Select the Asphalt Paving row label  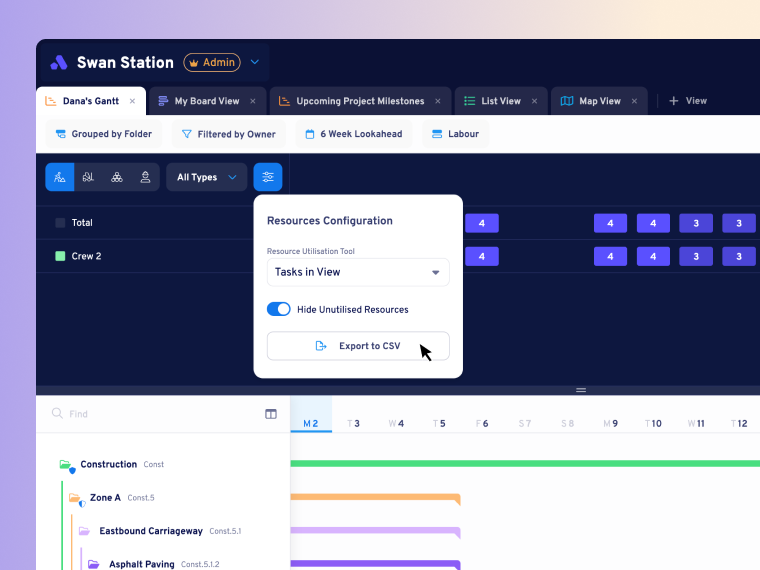(x=142, y=564)
